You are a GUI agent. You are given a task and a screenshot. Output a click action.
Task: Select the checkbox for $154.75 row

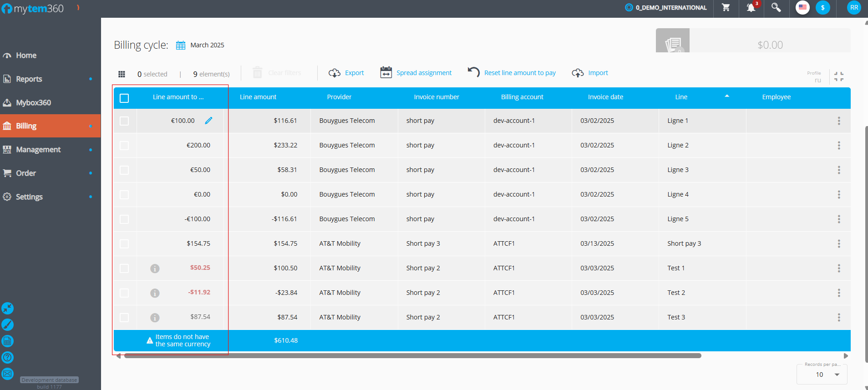[x=124, y=244]
